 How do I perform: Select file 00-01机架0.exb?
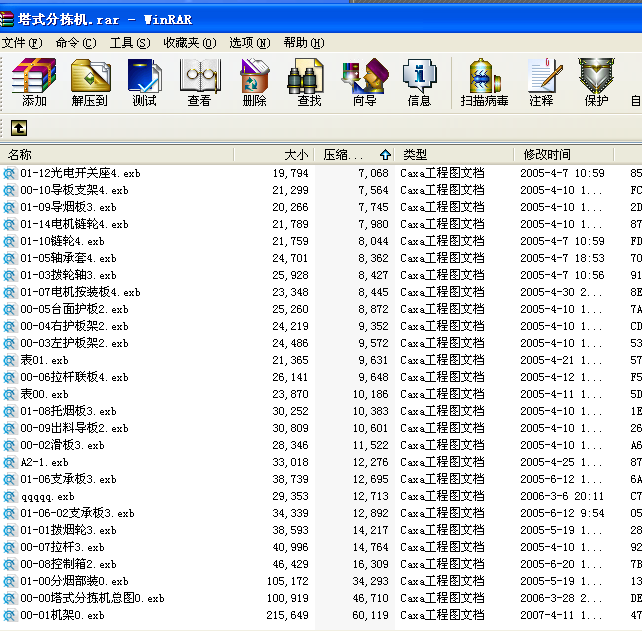[x=62, y=615]
